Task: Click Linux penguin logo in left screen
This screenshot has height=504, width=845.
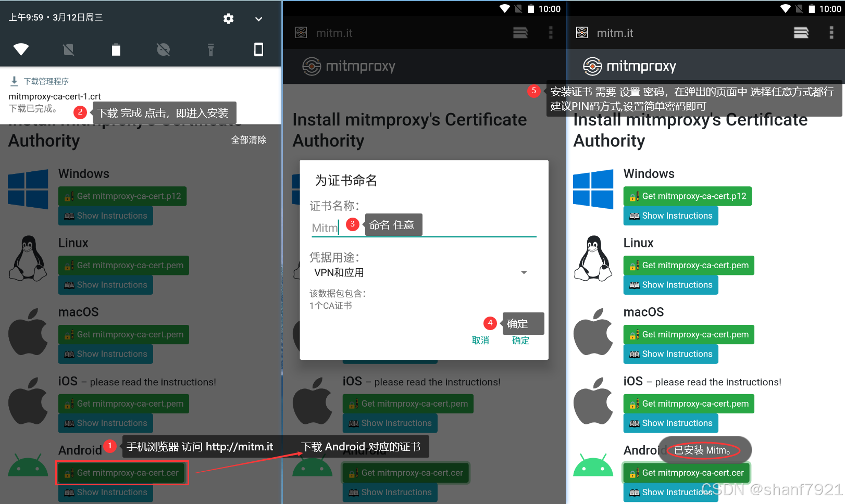Action: pos(28,258)
